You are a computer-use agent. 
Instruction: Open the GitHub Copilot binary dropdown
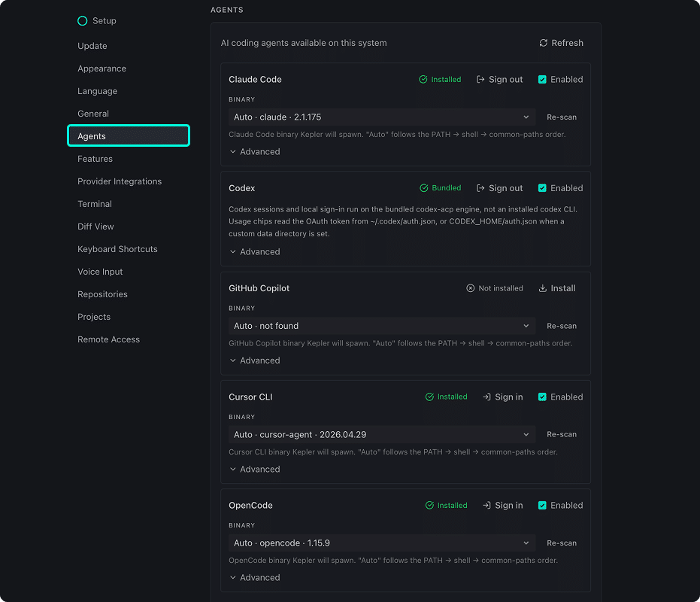pos(382,326)
